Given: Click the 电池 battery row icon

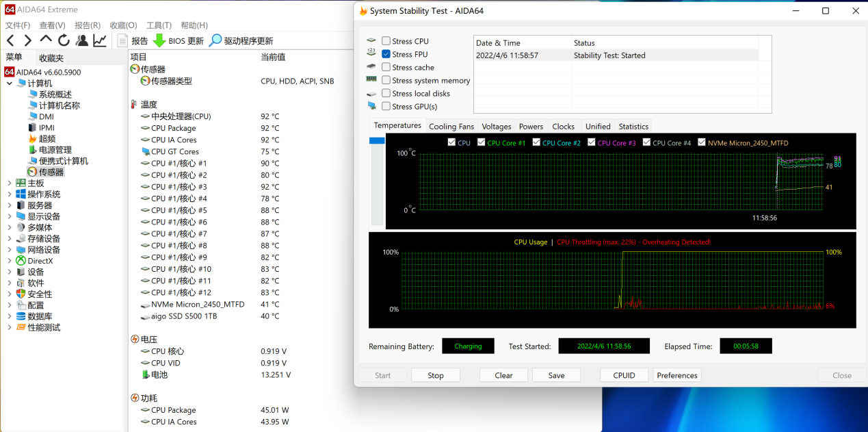Looking at the screenshot, I should 145,374.
